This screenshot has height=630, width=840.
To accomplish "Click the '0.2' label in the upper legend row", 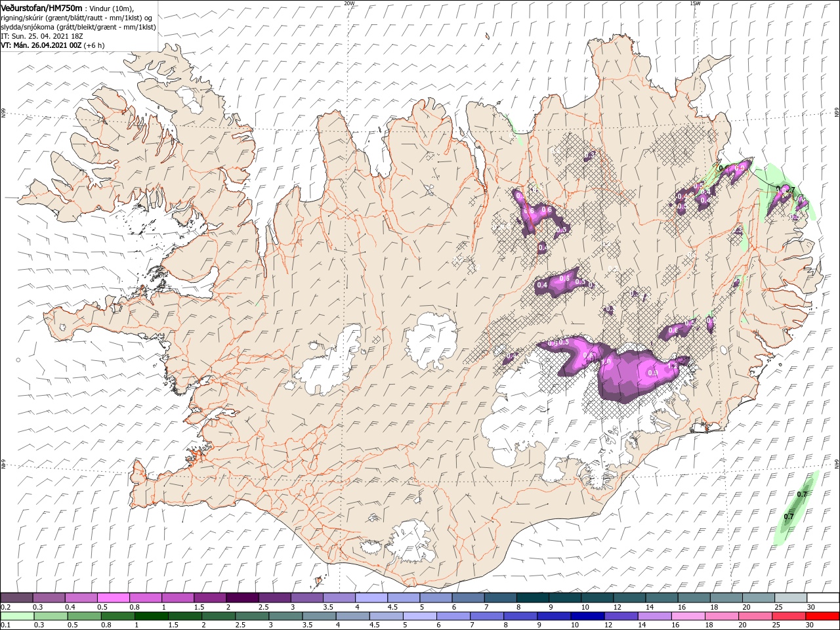I will (x=6, y=607).
